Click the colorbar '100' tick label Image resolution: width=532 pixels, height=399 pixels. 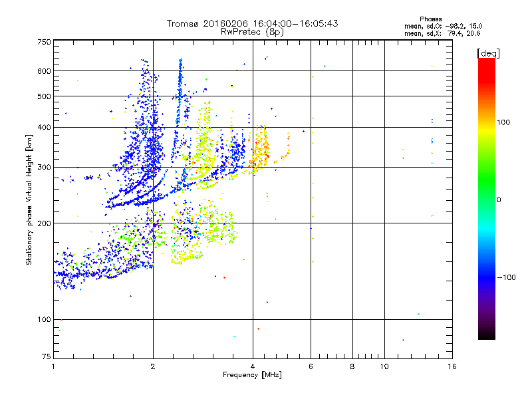coord(503,122)
